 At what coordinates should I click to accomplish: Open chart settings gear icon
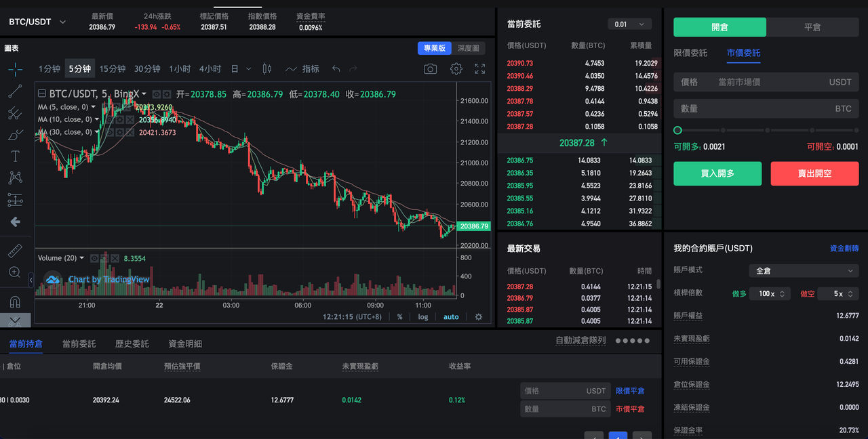point(456,69)
